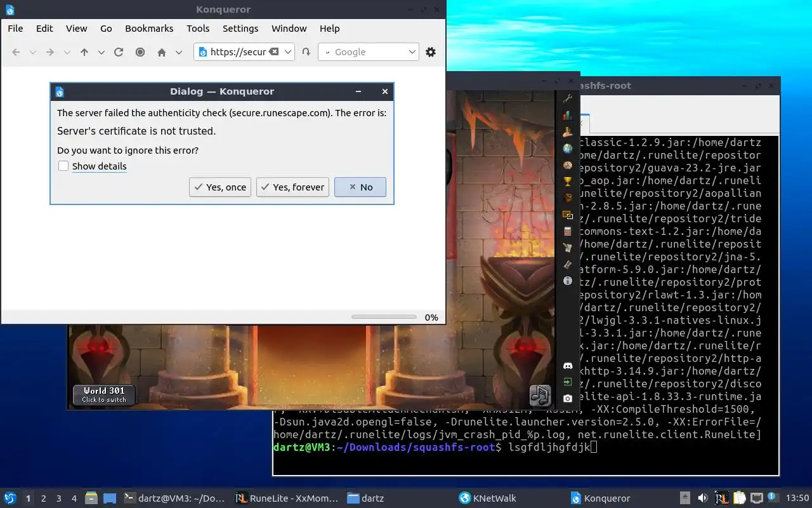Click the removable media eject tray icon

tap(685, 498)
